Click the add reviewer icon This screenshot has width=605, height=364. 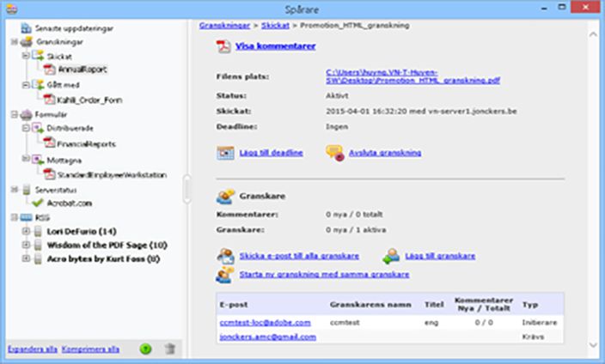(391, 257)
